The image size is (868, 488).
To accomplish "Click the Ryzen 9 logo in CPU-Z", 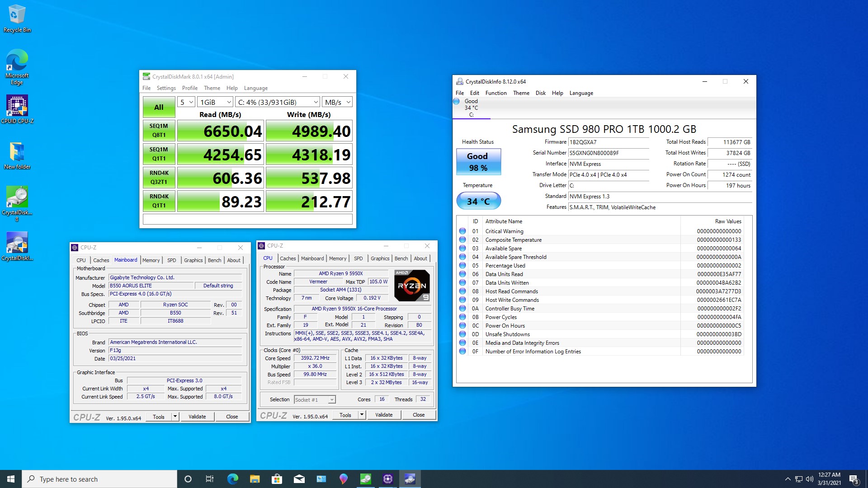I will click(411, 286).
